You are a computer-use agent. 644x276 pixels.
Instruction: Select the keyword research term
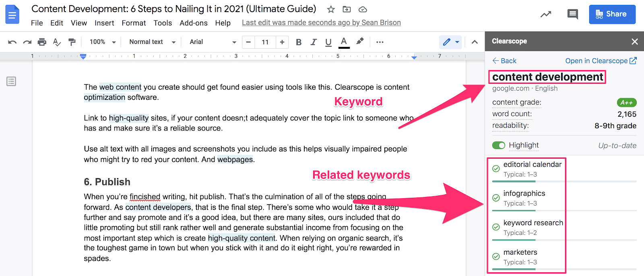(533, 223)
